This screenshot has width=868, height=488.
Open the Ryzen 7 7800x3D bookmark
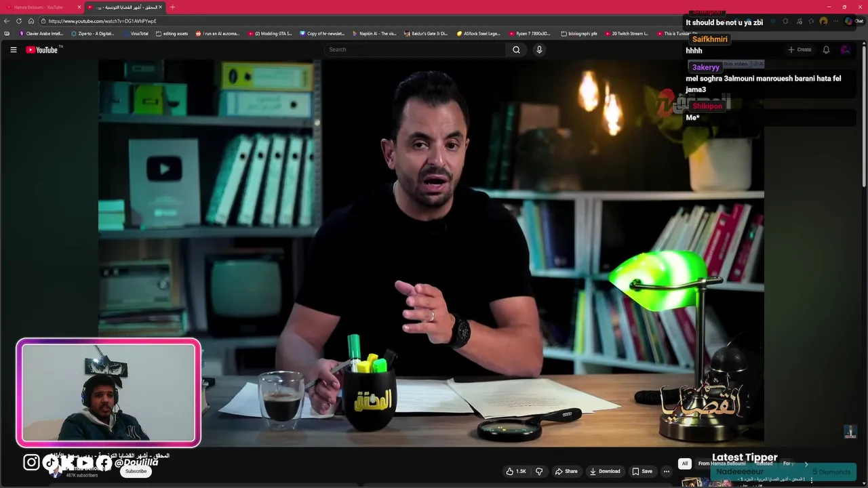coord(530,33)
